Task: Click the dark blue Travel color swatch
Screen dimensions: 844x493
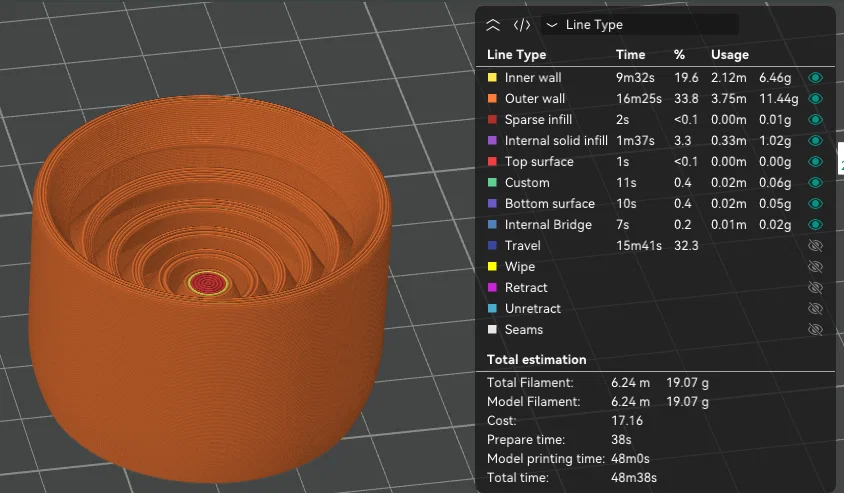Action: [x=492, y=245]
